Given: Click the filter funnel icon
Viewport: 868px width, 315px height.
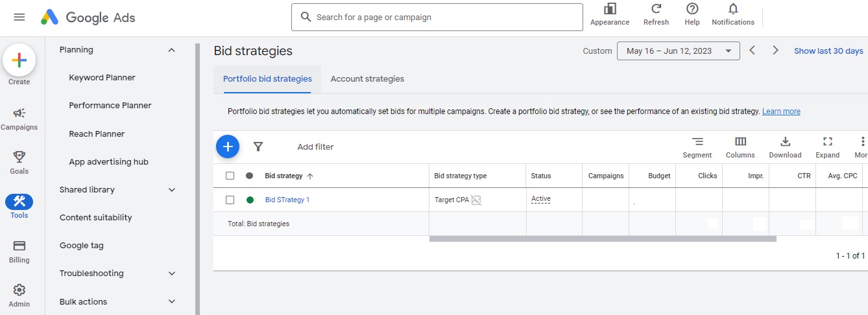Looking at the screenshot, I should click(x=258, y=146).
